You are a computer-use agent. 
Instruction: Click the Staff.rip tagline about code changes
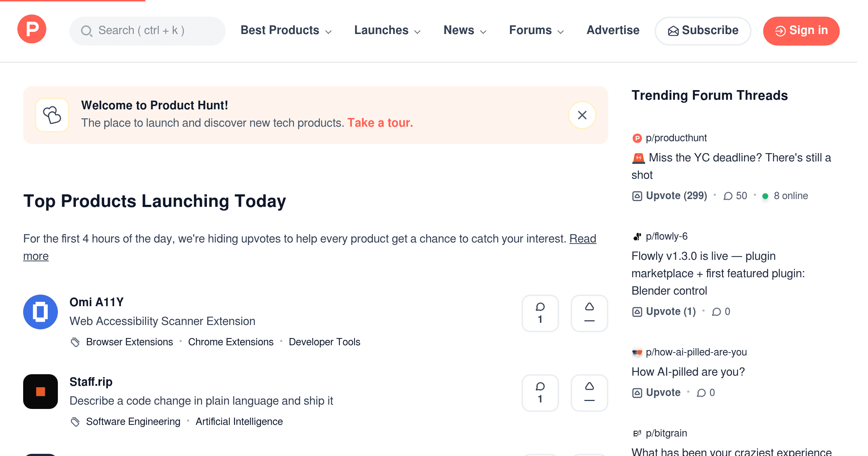201,401
